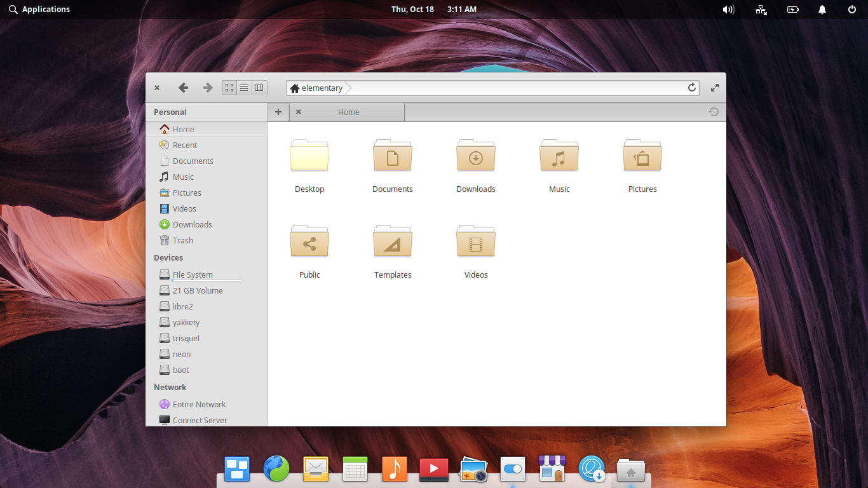Screen dimensions: 868x488
Task: Select the Home tab
Action: coord(348,112)
